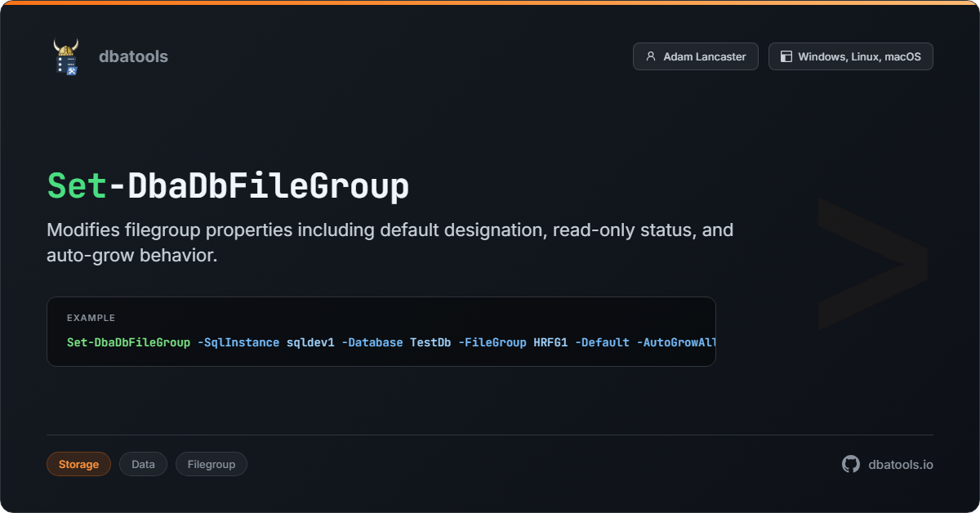The width and height of the screenshot is (980, 513).
Task: Click the -Database parameter in example
Action: point(372,342)
